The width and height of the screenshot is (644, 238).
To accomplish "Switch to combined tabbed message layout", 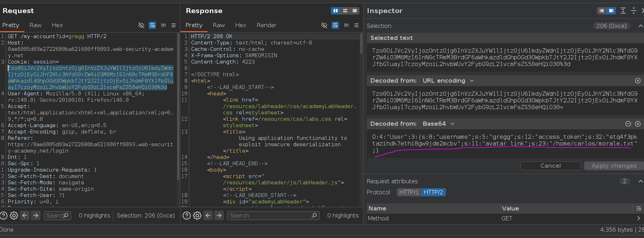I will click(355, 11).
